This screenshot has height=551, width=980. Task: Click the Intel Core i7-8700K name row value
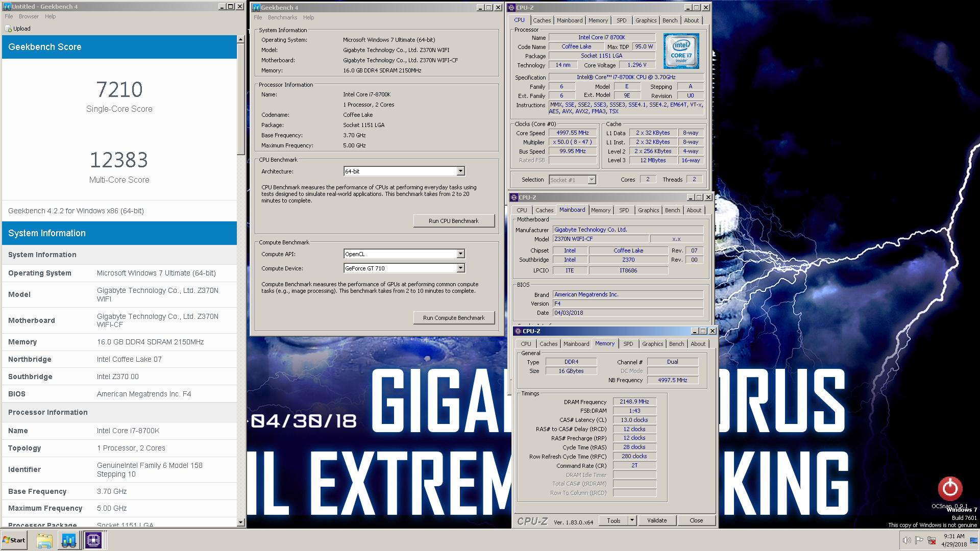[128, 431]
